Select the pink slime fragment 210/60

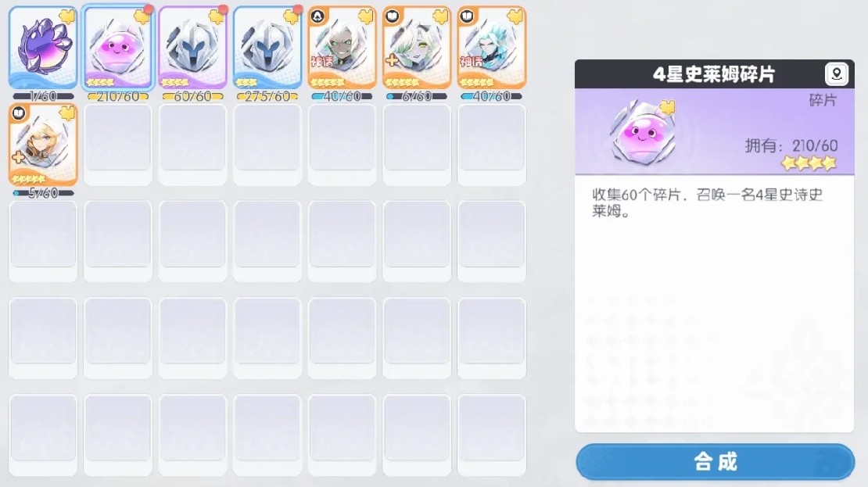[118, 48]
